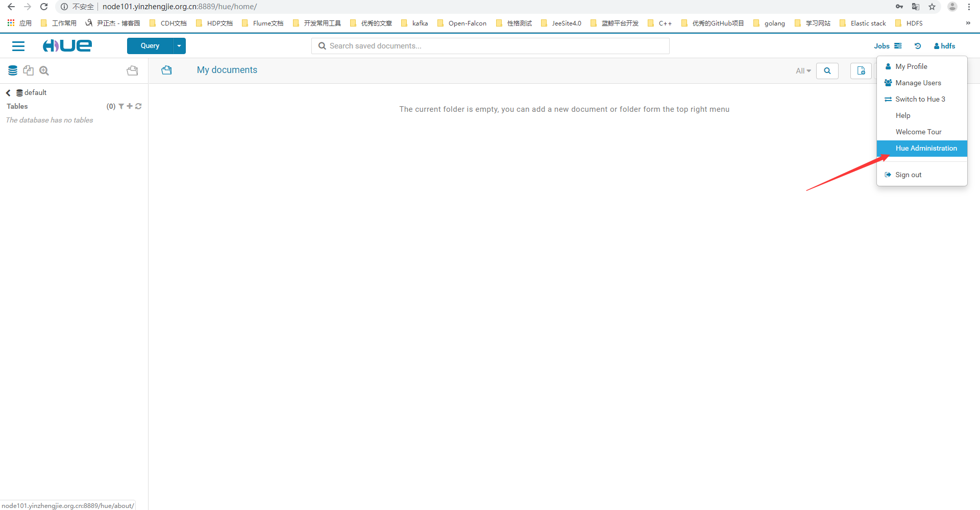Collapse the default database view

click(8, 92)
